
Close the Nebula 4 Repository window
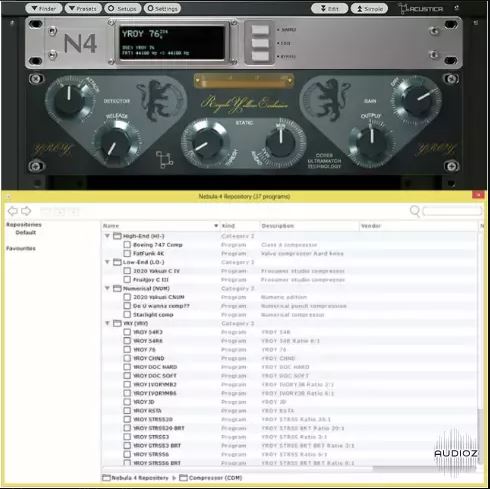click(x=478, y=195)
